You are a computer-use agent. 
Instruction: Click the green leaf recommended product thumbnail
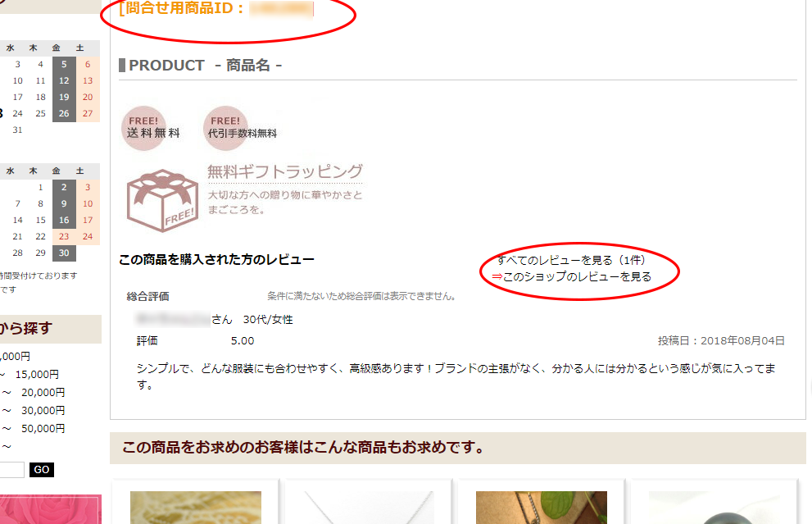point(541,508)
